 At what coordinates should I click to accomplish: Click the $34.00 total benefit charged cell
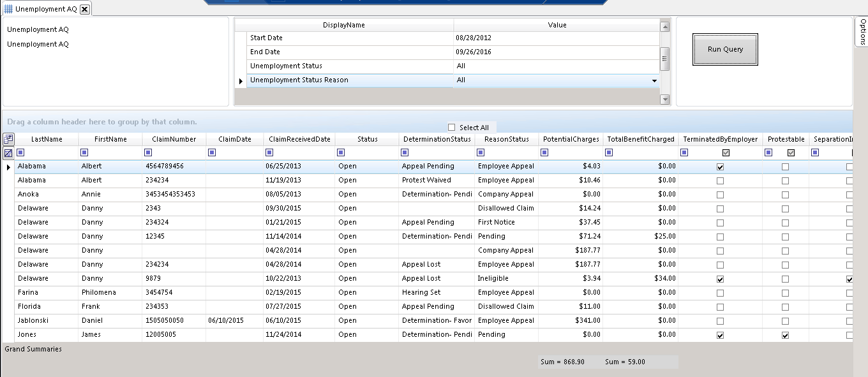pos(640,279)
